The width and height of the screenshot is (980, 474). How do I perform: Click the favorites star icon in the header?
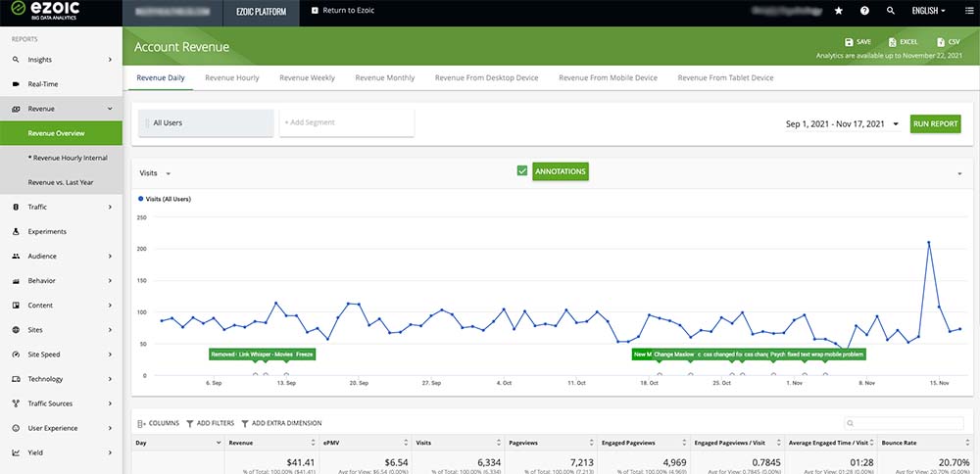coord(839,11)
